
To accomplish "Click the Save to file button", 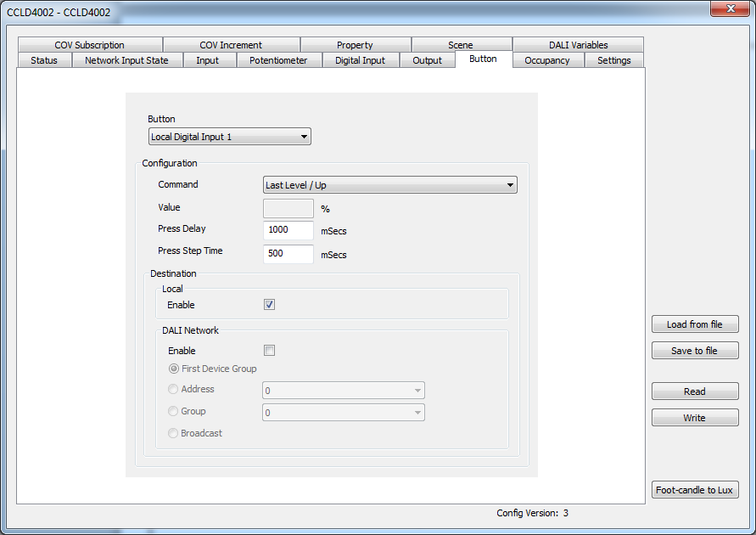I will [695, 351].
